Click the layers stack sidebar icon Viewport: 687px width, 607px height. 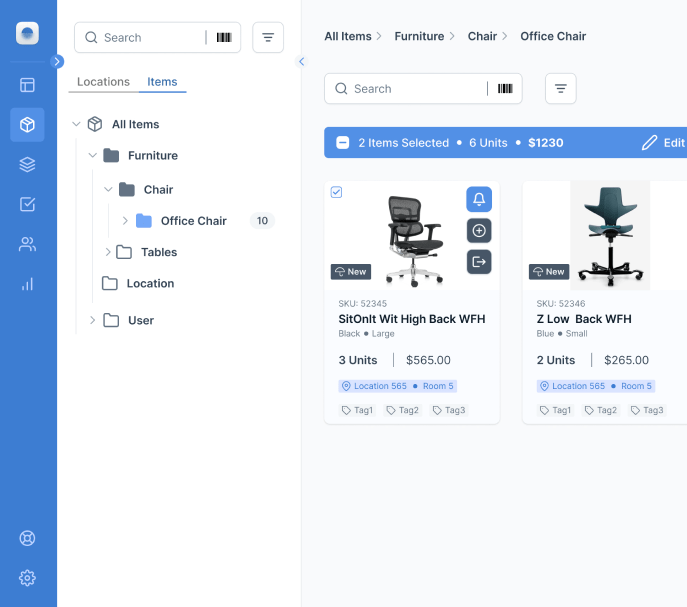coord(27,164)
